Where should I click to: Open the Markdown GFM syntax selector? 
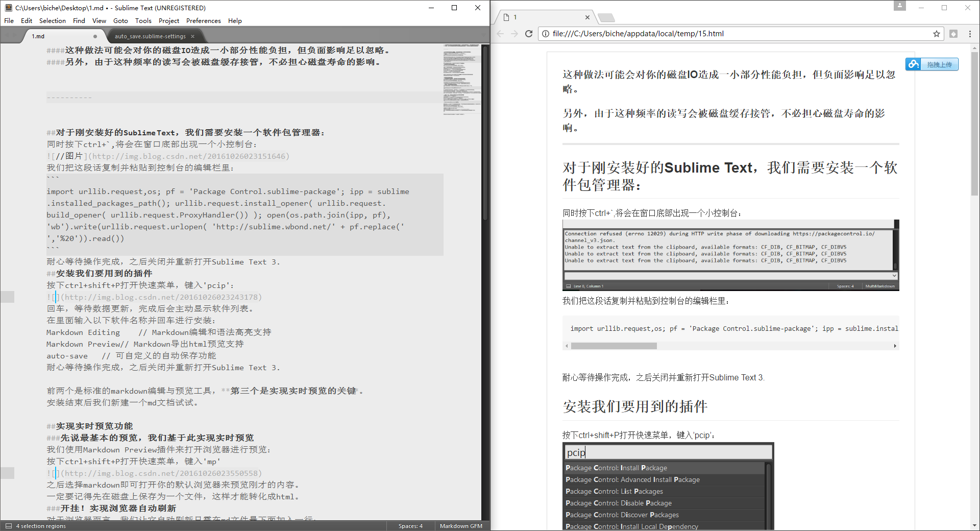461,526
